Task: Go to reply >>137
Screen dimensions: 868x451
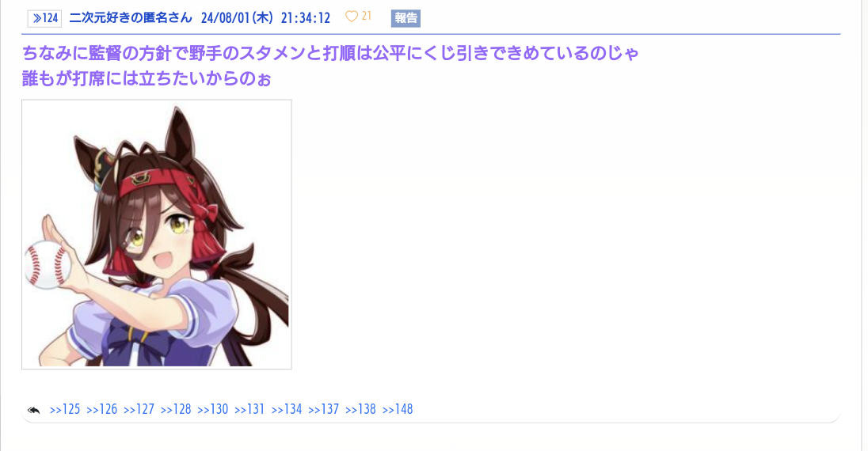Action: pyautogui.click(x=323, y=410)
